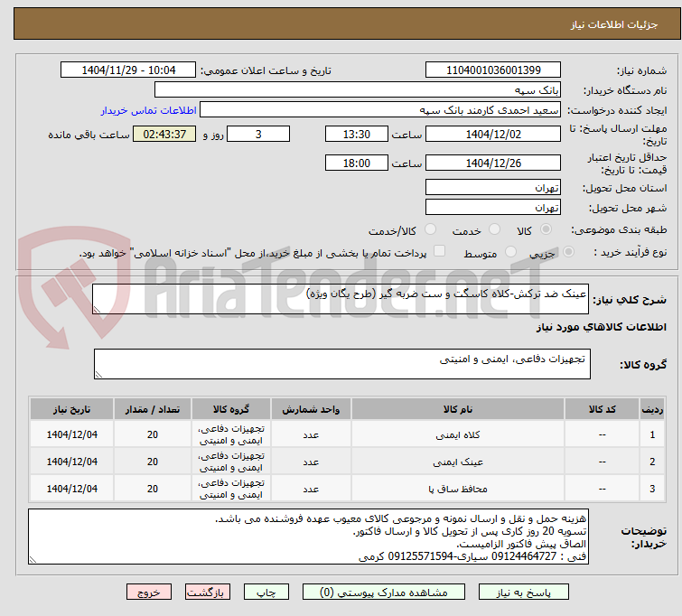Image resolution: width=682 pixels, height=616 pixels.
Task: Click the announcement date field 1404/11/29 - 10:04
Action: click(128, 70)
